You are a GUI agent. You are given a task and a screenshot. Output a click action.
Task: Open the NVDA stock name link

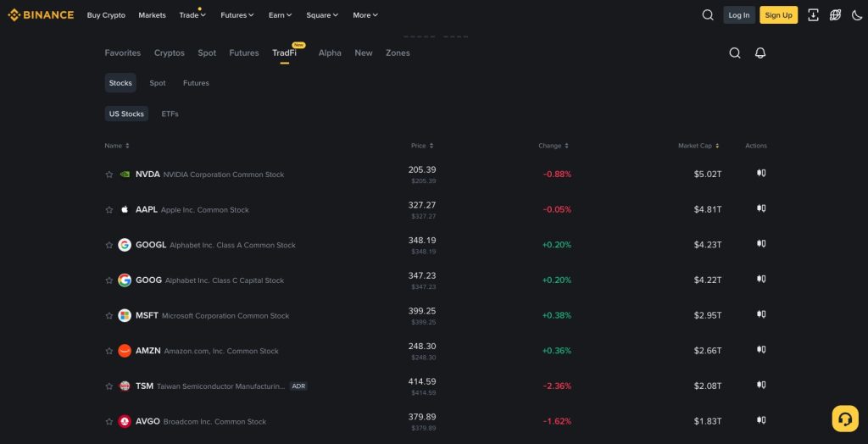(x=210, y=175)
